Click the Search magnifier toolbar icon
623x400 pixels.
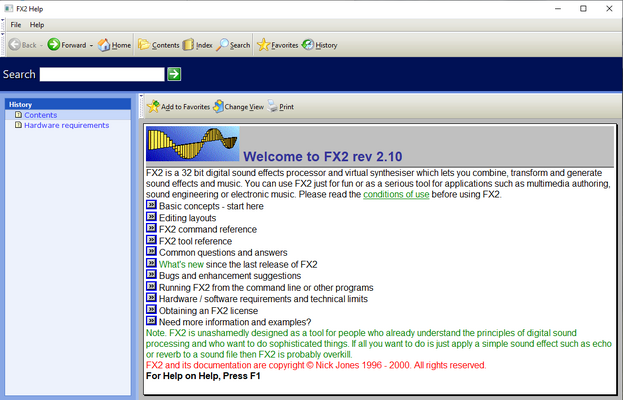(x=222, y=44)
